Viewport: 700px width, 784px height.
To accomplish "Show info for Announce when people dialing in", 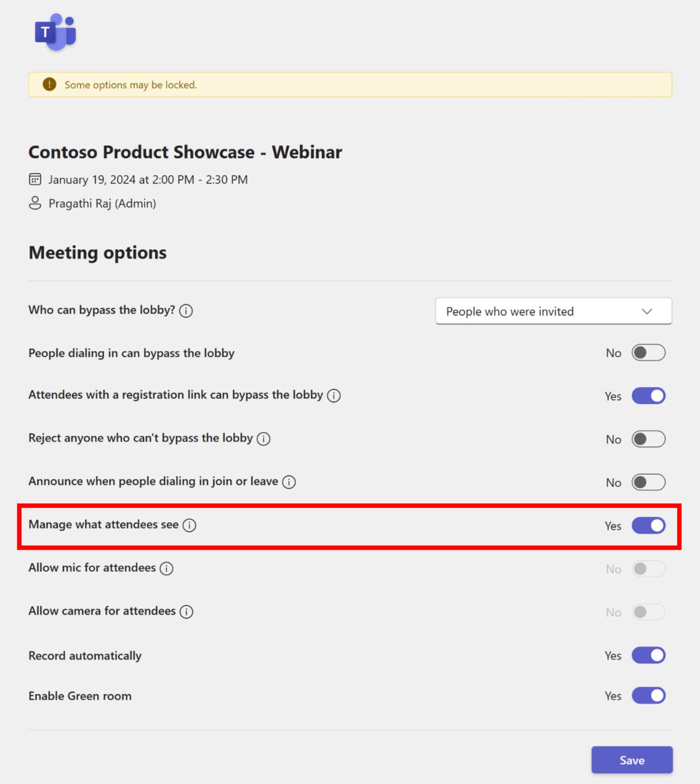I will click(x=289, y=482).
